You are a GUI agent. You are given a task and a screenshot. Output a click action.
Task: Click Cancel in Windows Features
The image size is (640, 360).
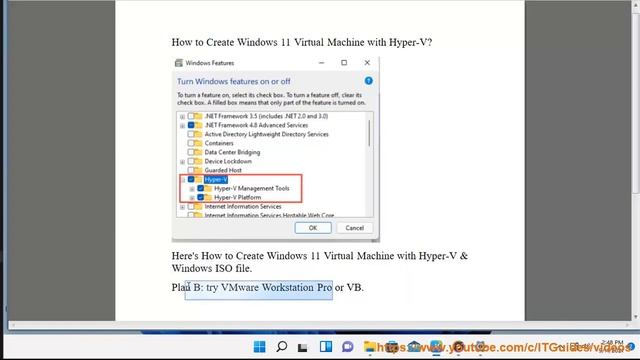(x=354, y=228)
